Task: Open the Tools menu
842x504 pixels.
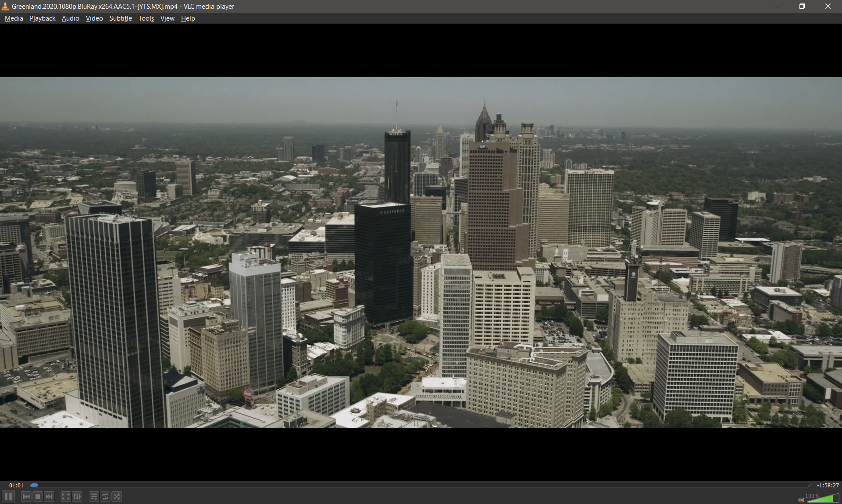Action: [x=146, y=18]
